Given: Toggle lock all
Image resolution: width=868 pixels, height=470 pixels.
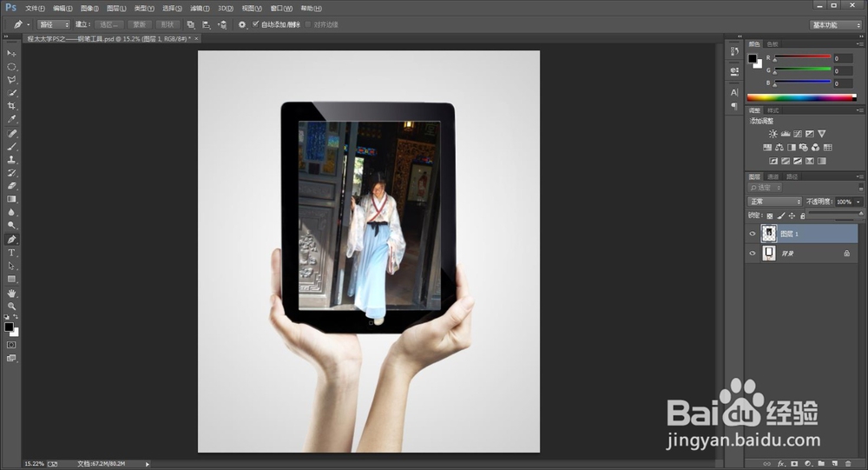Looking at the screenshot, I should [x=802, y=215].
